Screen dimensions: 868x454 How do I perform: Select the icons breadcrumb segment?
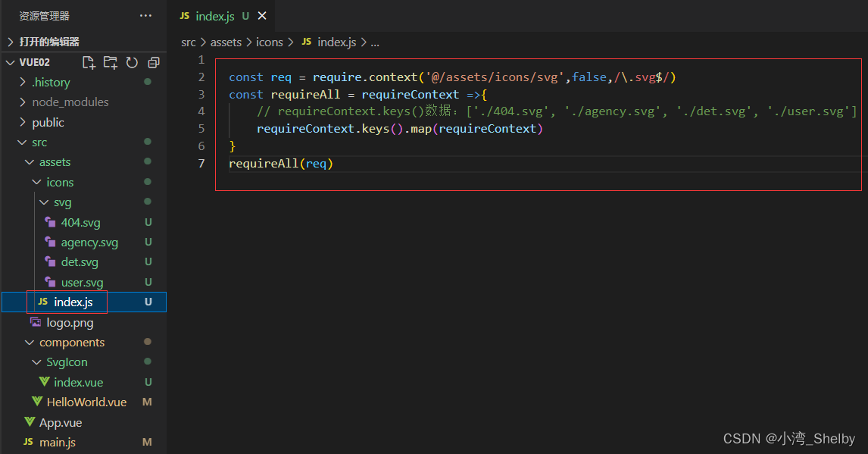click(x=269, y=42)
